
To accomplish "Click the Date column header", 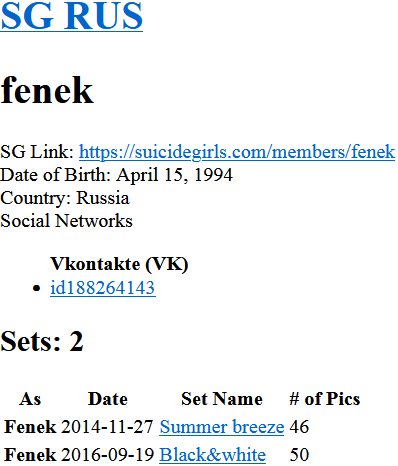I will click(x=108, y=399).
